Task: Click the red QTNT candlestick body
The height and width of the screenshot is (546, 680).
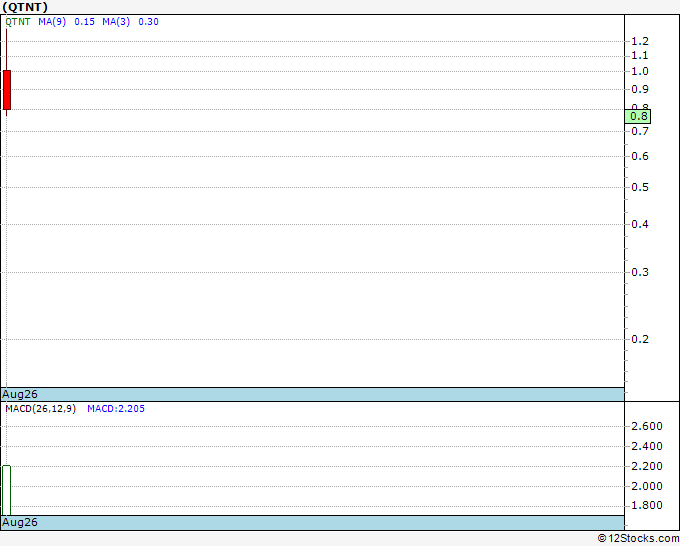Action: (x=7, y=90)
